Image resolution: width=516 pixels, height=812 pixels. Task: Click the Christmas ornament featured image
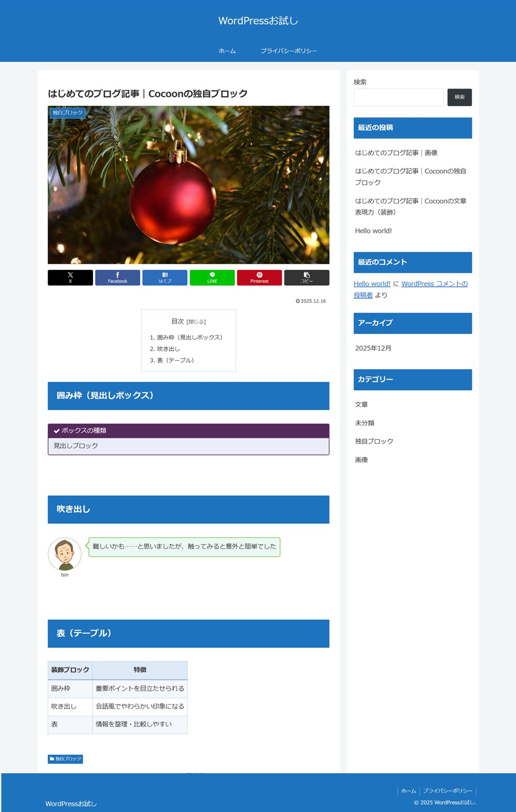tap(188, 185)
